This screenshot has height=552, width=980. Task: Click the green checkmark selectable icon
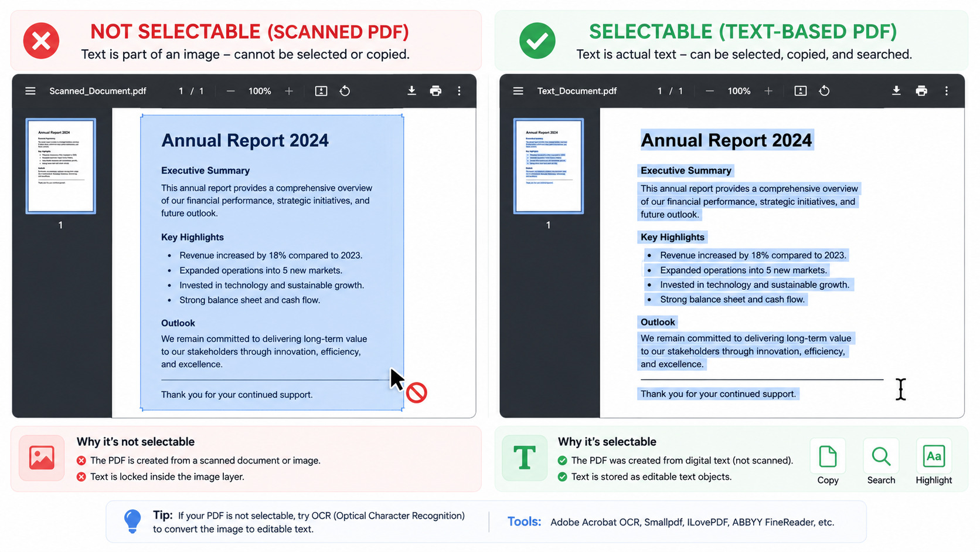click(x=537, y=41)
